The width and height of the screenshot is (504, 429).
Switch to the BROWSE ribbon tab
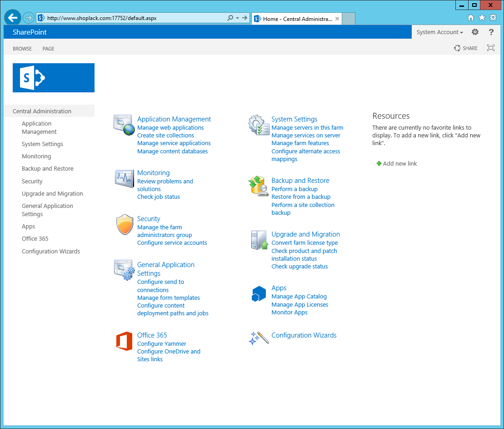[22, 49]
